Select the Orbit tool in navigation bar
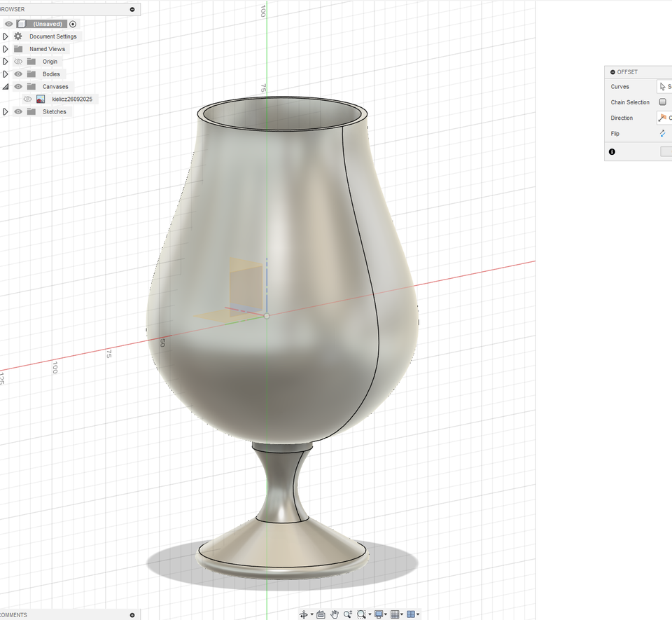The image size is (672, 620). tap(304, 614)
